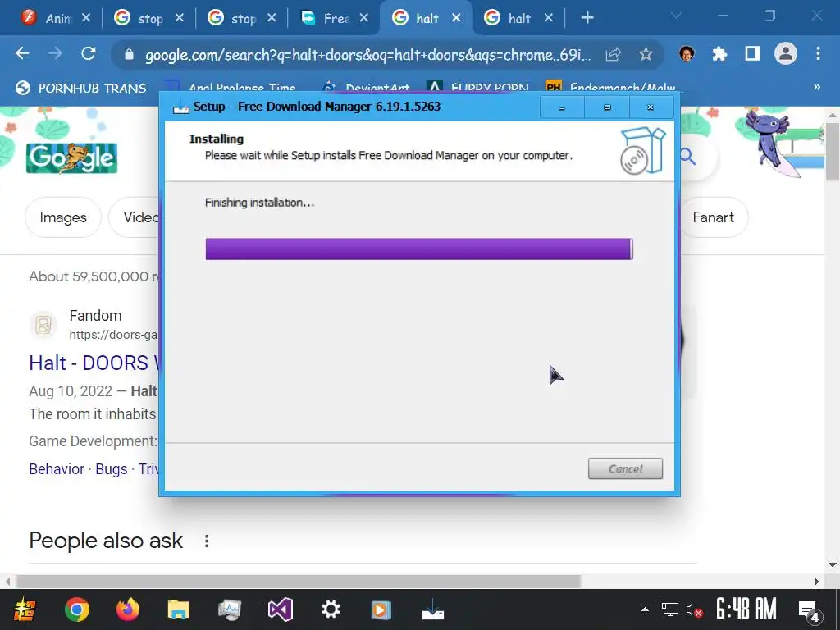Click the Fandom site favicon
Screen dimensions: 840x630
(x=43, y=325)
